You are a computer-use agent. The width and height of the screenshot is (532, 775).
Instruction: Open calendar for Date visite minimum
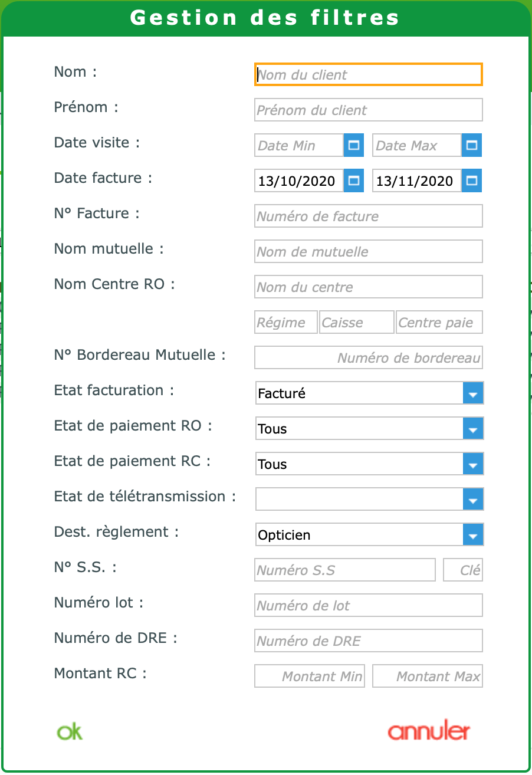tap(353, 145)
